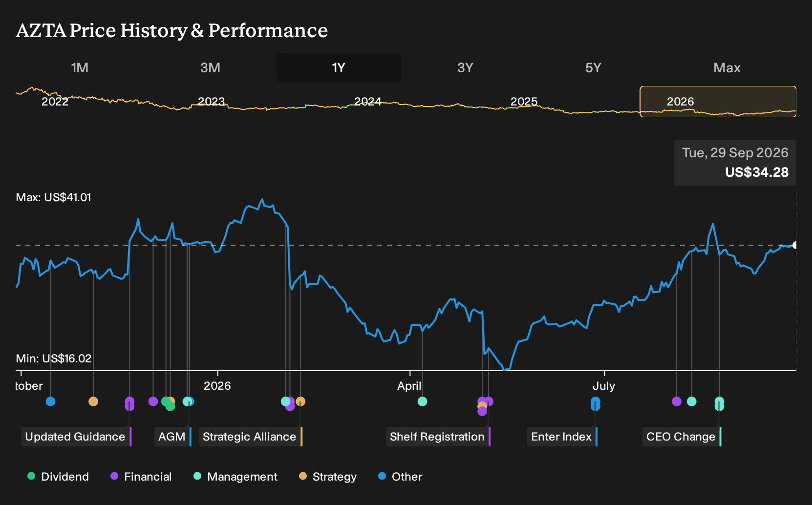Click the Min: US$16.02 label
Viewport: 812px width, 505px height.
(54, 358)
